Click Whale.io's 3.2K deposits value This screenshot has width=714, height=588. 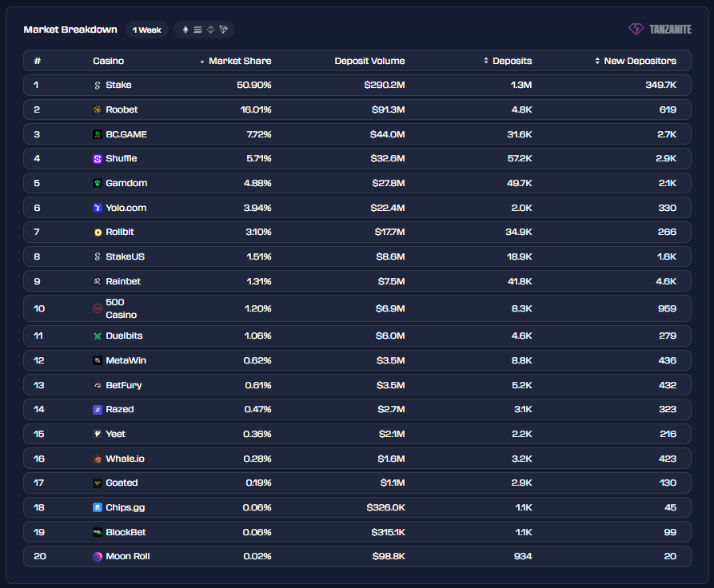522,459
